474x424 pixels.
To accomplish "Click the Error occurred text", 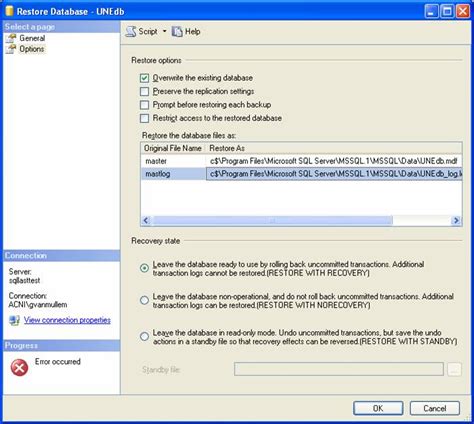I will tap(58, 362).
